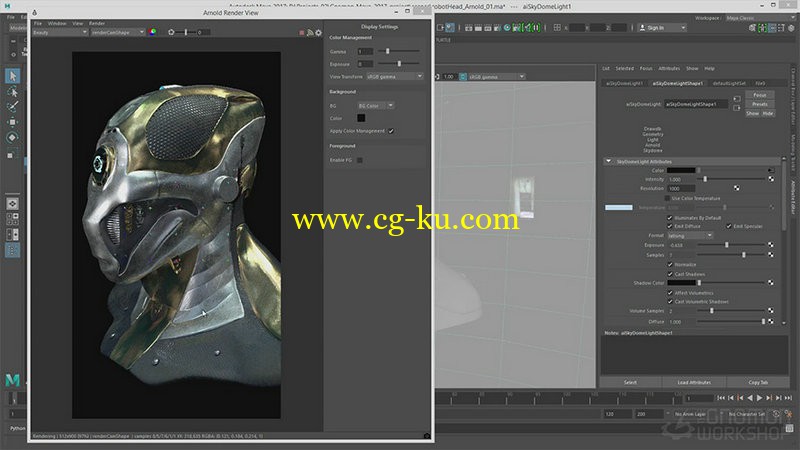Click the Load Attributes button
Image resolution: width=800 pixels, height=450 pixels.
[x=694, y=382]
